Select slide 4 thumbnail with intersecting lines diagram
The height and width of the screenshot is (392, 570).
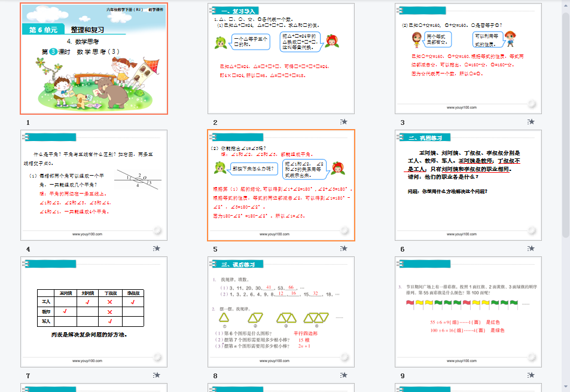tap(94, 185)
